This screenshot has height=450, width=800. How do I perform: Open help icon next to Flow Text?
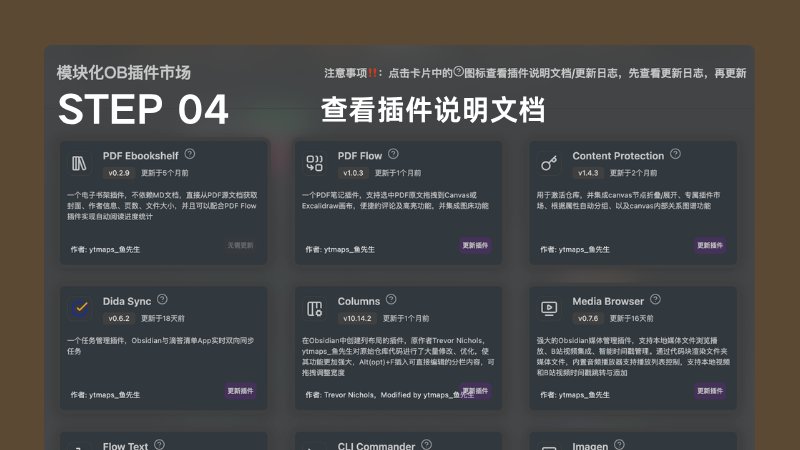click(159, 445)
